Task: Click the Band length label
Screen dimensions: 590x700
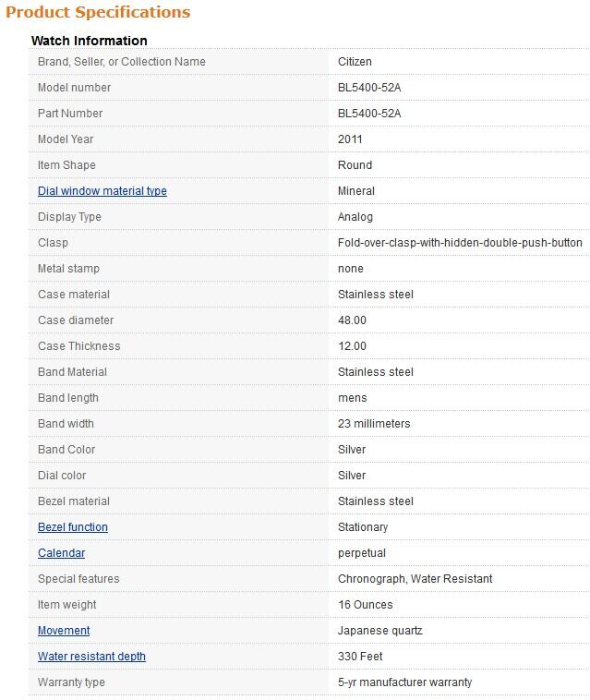Action: pos(67,398)
